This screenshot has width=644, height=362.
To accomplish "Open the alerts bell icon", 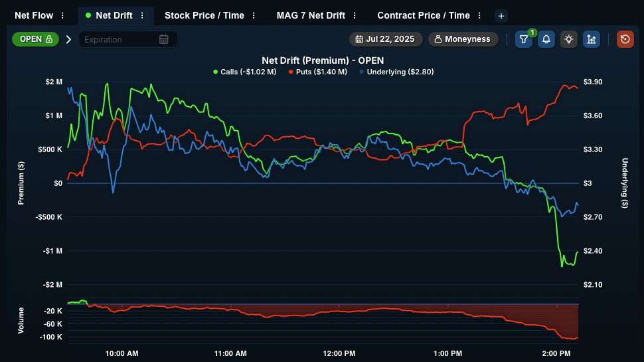I will [x=546, y=39].
